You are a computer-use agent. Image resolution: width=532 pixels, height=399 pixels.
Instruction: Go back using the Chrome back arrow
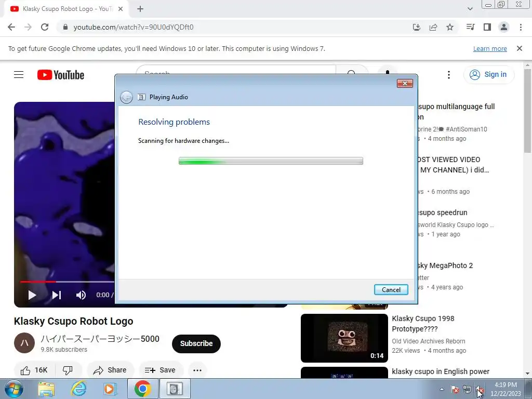[11, 27]
